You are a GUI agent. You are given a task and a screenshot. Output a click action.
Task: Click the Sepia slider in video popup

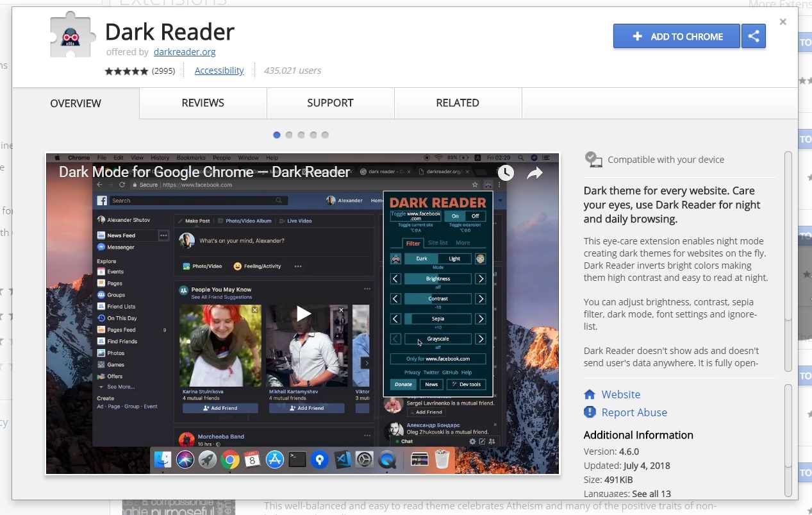click(438, 319)
